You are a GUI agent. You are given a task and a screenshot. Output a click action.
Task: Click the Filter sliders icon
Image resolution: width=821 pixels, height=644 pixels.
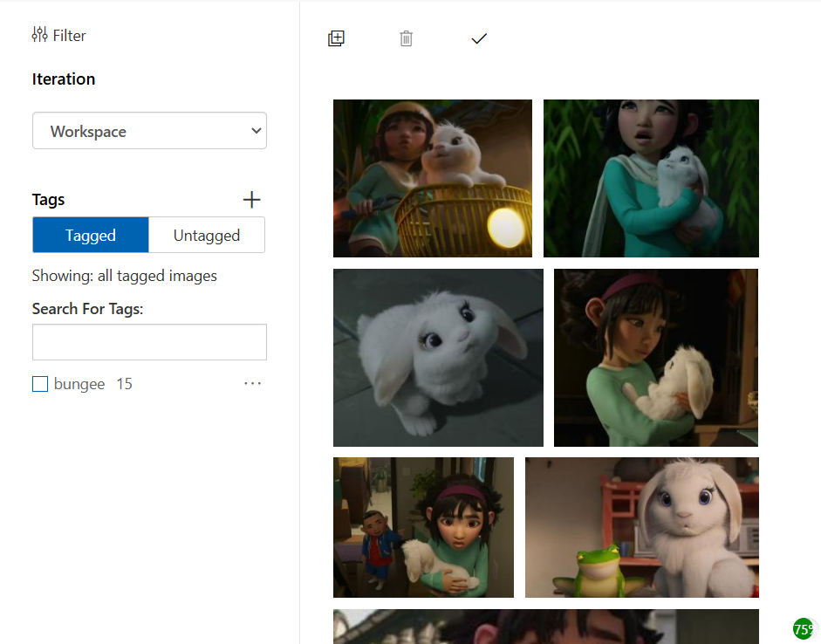(40, 35)
